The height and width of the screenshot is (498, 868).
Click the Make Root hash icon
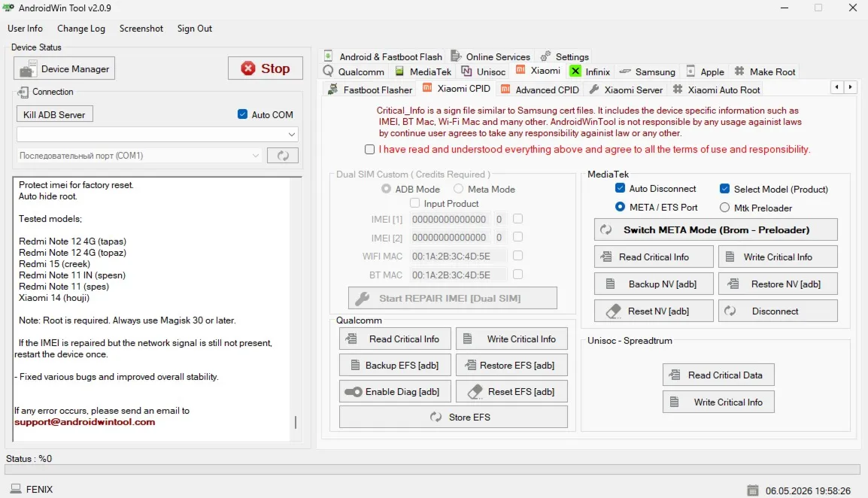click(x=739, y=71)
